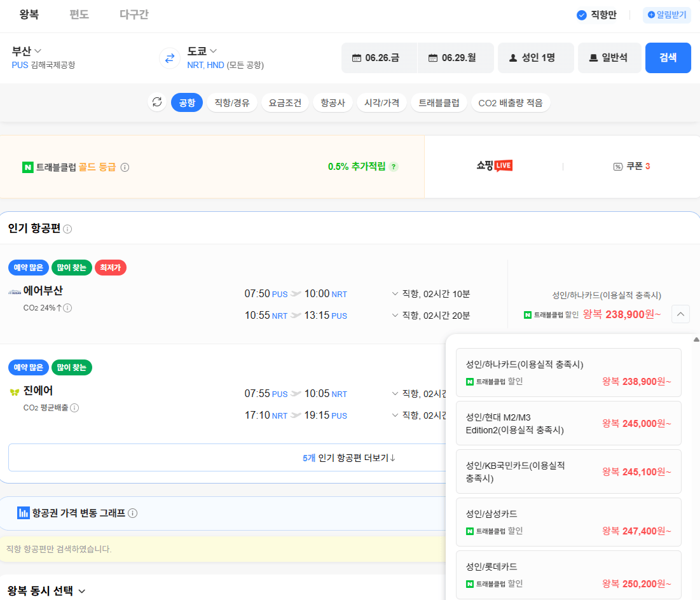Screen dimensions: 700x600
Task: Click 5개 인기 항공편 더보기
Action: (x=349, y=458)
